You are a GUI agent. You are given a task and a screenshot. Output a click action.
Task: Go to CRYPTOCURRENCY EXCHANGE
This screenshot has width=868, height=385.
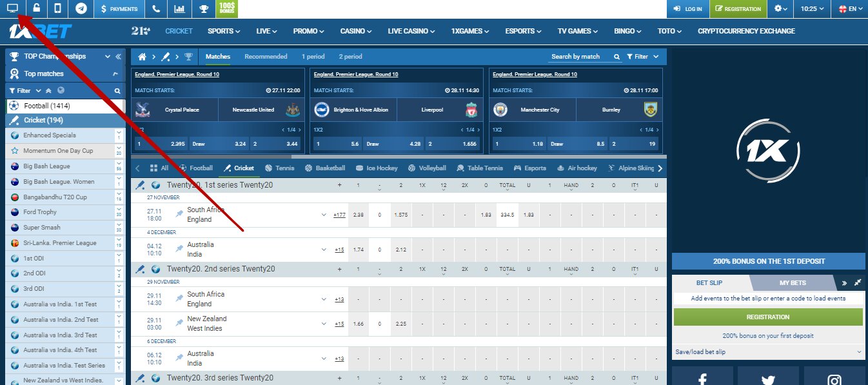click(x=746, y=31)
